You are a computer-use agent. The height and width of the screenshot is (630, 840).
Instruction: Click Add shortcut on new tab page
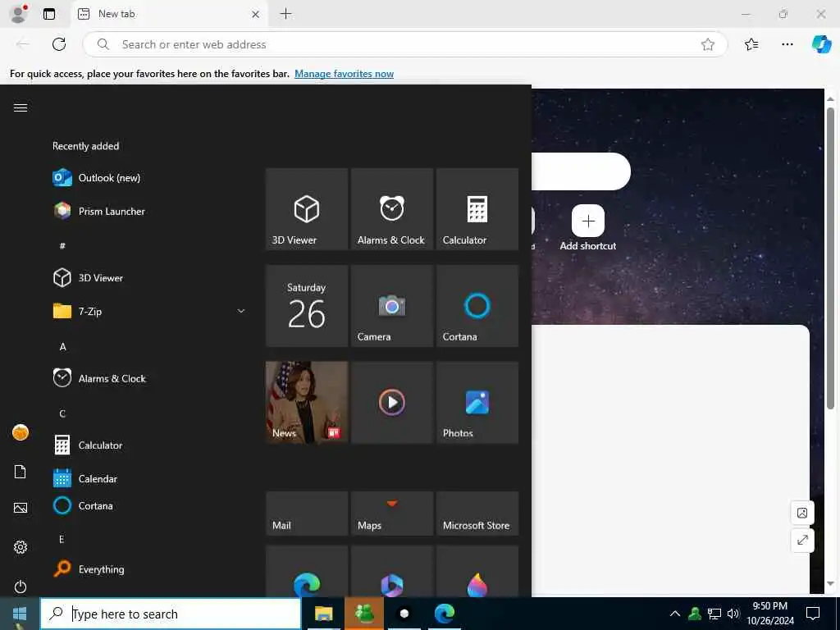588,228
